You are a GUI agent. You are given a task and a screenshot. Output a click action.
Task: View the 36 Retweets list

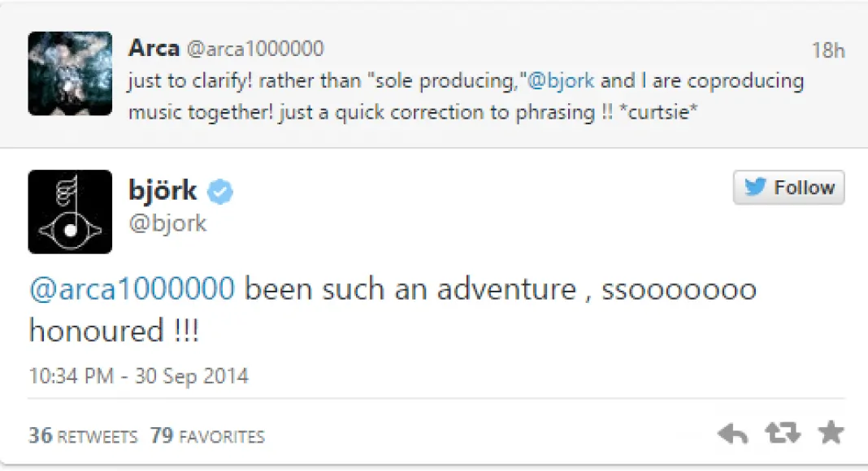click(x=83, y=436)
